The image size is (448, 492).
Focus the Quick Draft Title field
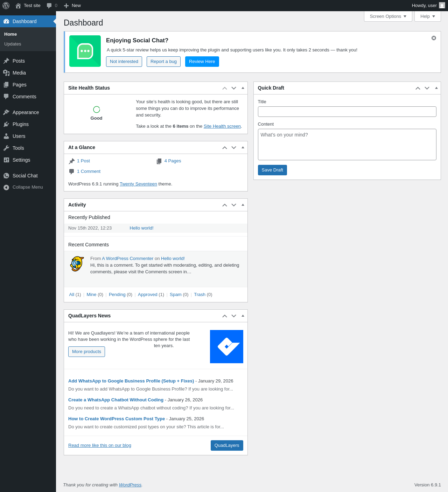point(347,112)
